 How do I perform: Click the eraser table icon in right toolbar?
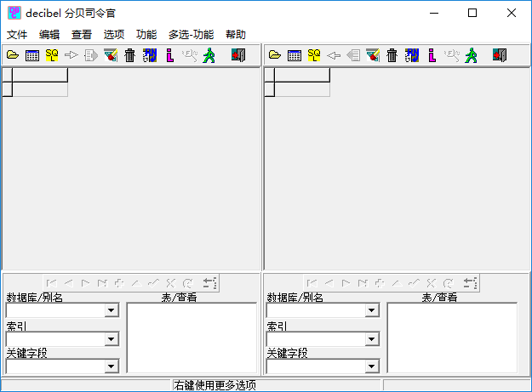[x=373, y=55]
